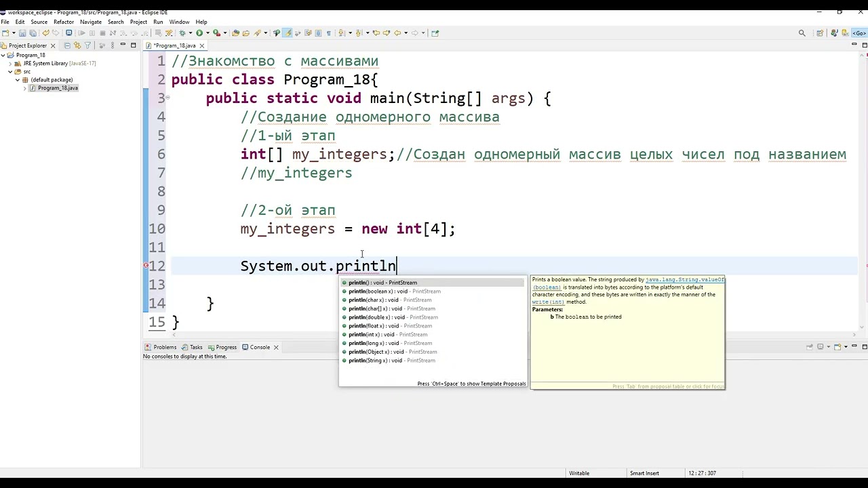Click Next Annotation arrow icon
Viewport: 868px width, 488px height.
pos(341,33)
